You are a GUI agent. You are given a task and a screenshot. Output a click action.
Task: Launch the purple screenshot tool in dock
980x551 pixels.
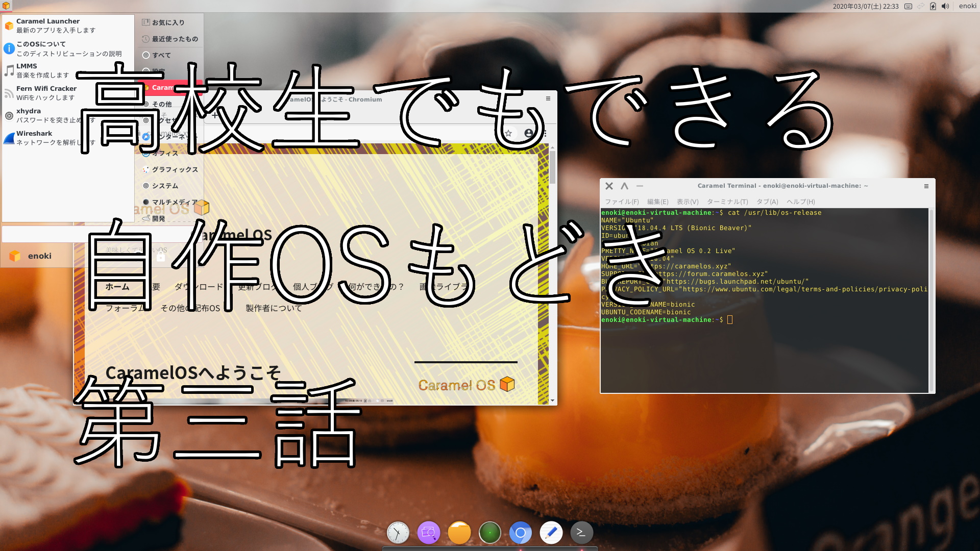(x=429, y=533)
